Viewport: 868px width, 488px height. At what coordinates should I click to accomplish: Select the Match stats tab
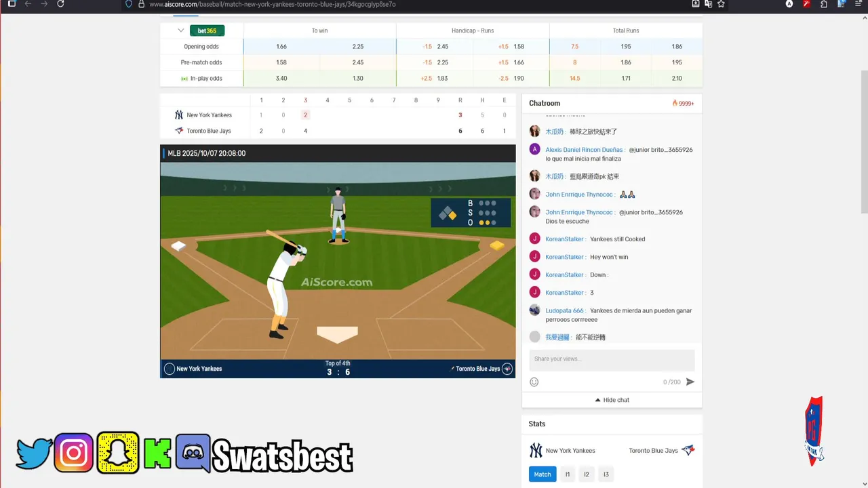click(x=542, y=474)
